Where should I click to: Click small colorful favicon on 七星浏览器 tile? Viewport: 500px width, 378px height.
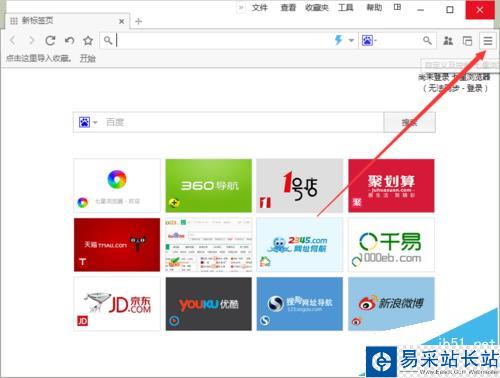coord(82,202)
